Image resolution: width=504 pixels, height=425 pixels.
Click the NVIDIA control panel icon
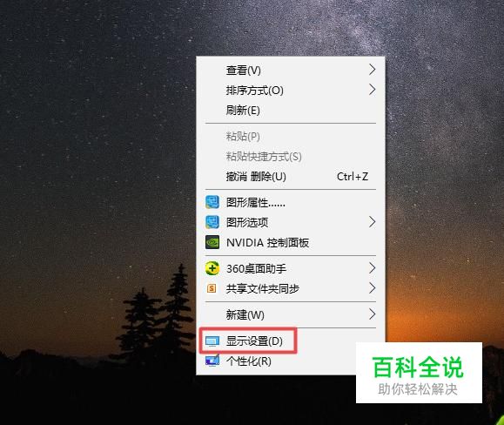(x=212, y=242)
